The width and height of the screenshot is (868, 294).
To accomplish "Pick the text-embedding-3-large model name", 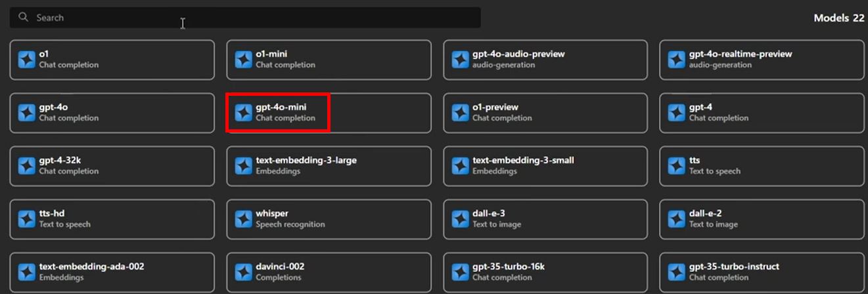I will click(x=306, y=160).
